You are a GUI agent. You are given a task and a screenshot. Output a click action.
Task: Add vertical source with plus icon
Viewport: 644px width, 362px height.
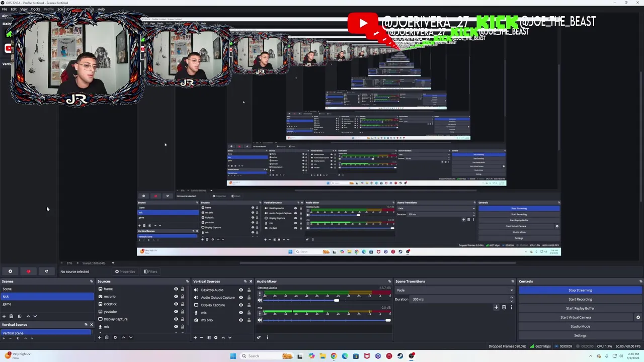pyautogui.click(x=195, y=337)
